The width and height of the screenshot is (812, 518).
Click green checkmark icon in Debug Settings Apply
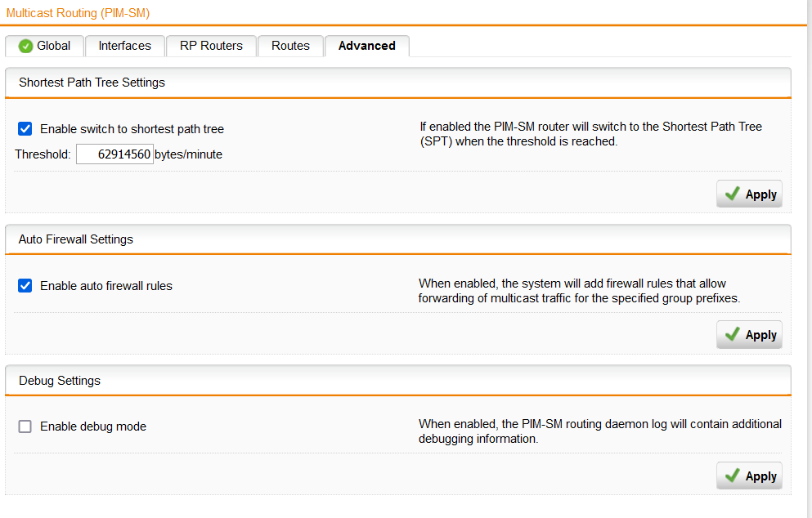tap(732, 475)
